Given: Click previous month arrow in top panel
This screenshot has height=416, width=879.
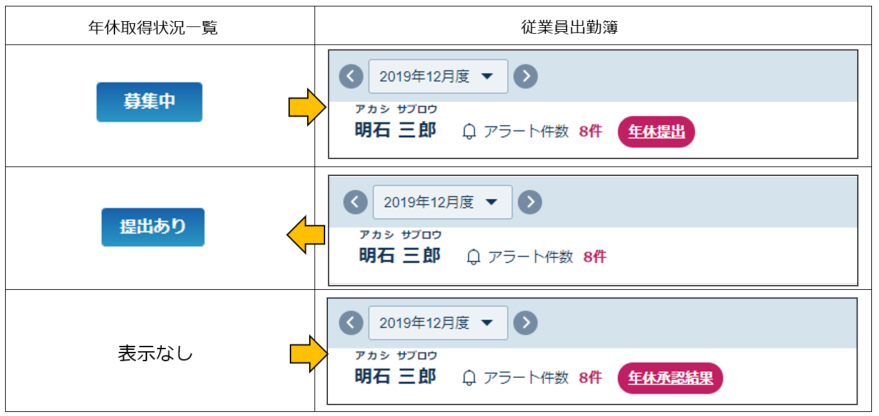Looking at the screenshot, I should 351,76.
